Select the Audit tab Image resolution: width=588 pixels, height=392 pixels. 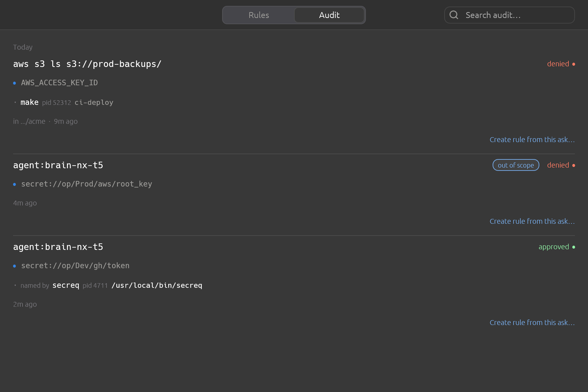pos(329,15)
